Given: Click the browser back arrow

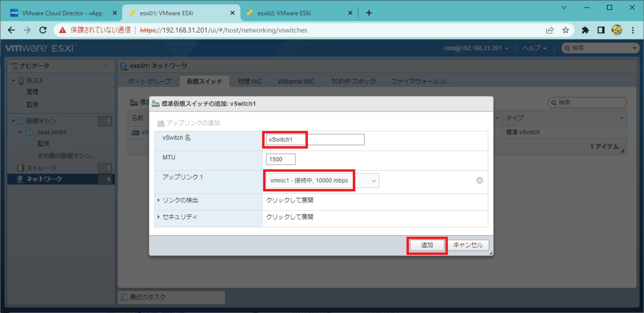Looking at the screenshot, I should (11, 30).
